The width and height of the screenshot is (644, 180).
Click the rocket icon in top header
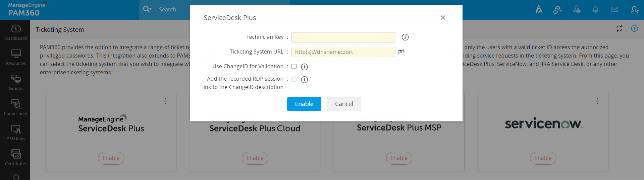click(x=539, y=10)
